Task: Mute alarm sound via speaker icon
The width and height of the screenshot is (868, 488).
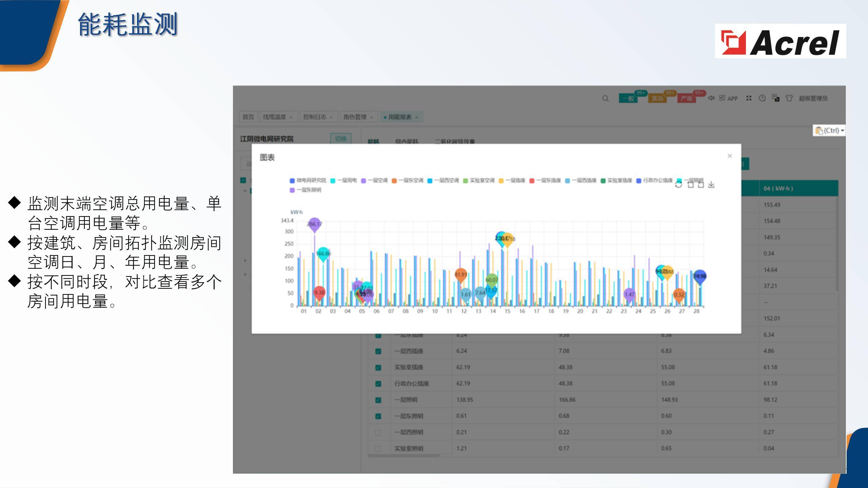Action: (x=711, y=98)
